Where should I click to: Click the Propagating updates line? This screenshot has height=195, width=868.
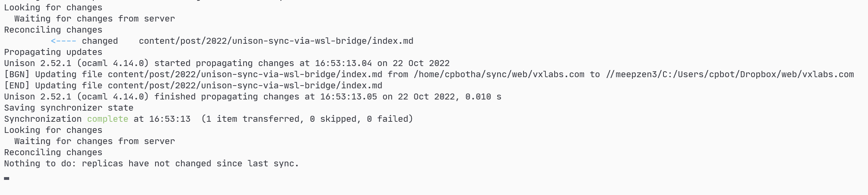[x=53, y=52]
